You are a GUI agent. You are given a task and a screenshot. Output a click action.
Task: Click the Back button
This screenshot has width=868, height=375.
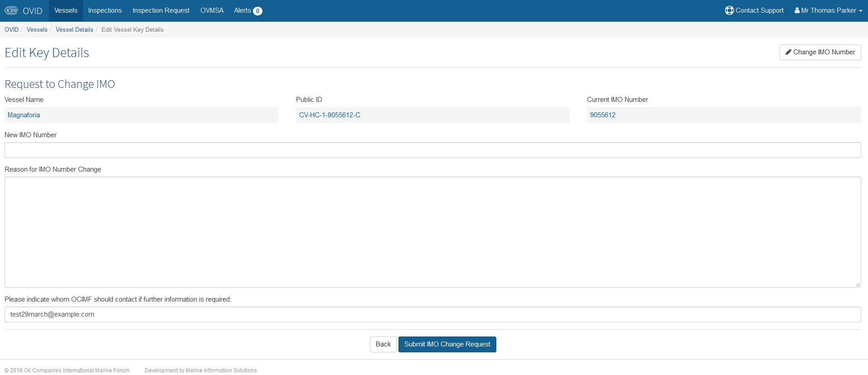coord(383,344)
